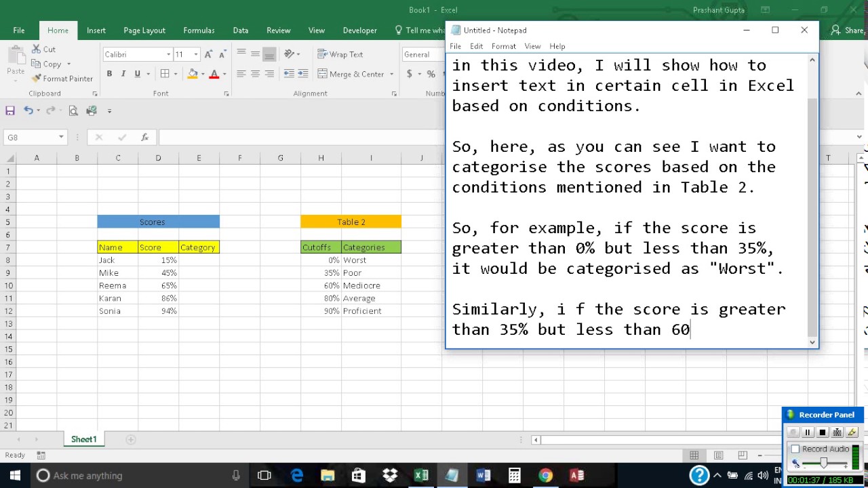Switch to Page Layout view in status bar
Viewport: 868px width, 488px height.
[718, 455]
